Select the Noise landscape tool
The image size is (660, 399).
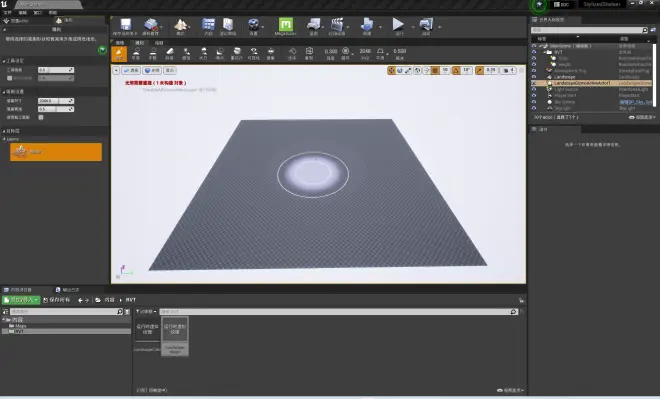(x=220, y=53)
